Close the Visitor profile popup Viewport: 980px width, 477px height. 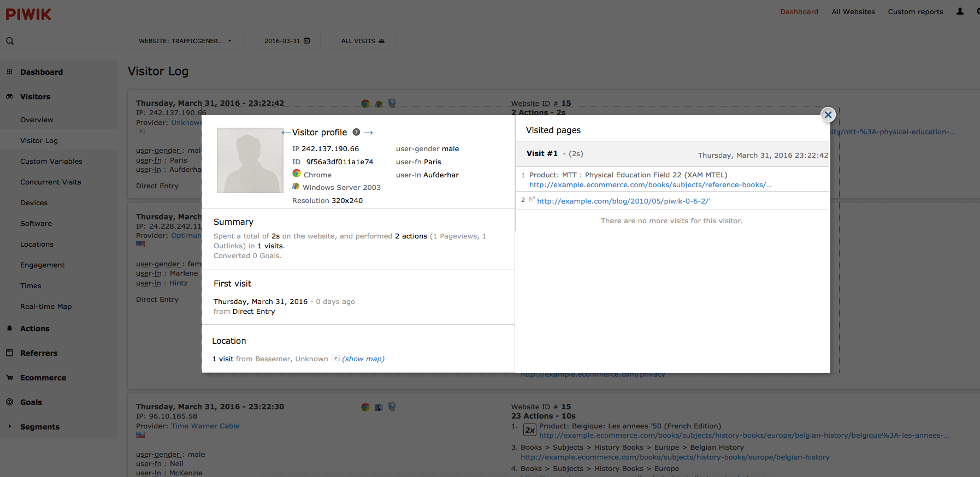pos(828,115)
